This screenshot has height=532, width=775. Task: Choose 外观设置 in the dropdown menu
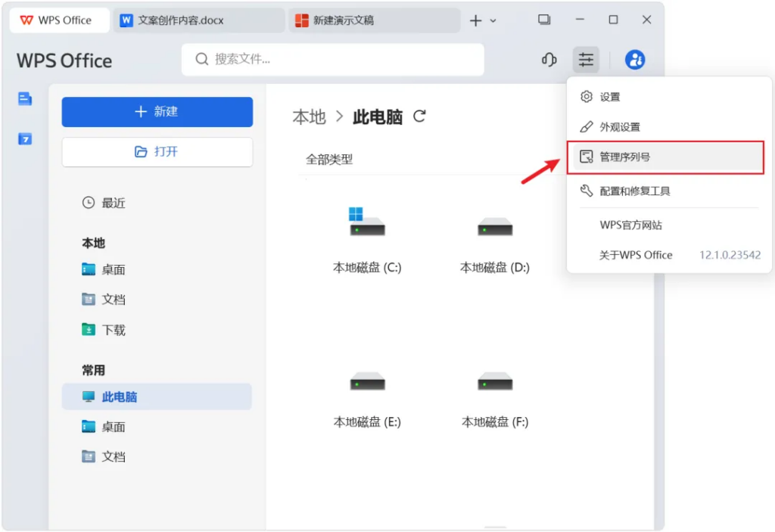[619, 127]
